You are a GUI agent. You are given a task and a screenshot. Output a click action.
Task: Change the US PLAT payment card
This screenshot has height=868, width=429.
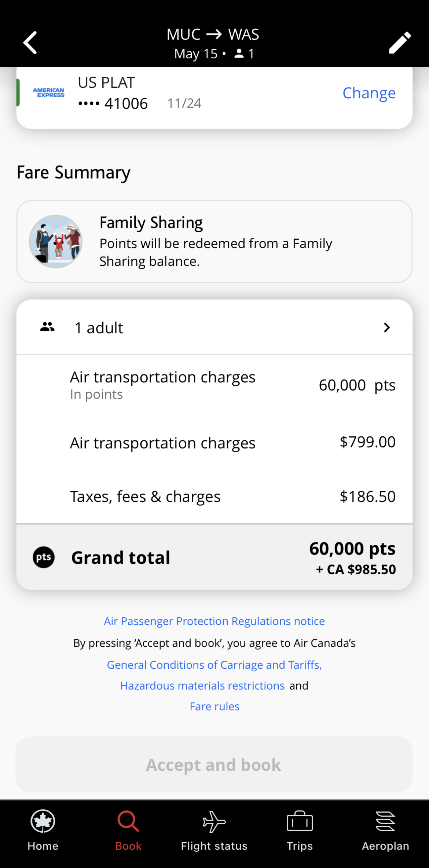pos(369,93)
